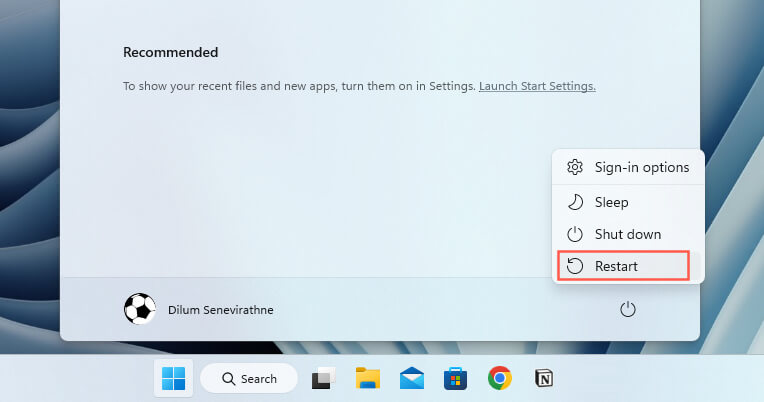
Task: Click the Dilum Senevirathne soccer ball avatar
Action: [x=140, y=310]
